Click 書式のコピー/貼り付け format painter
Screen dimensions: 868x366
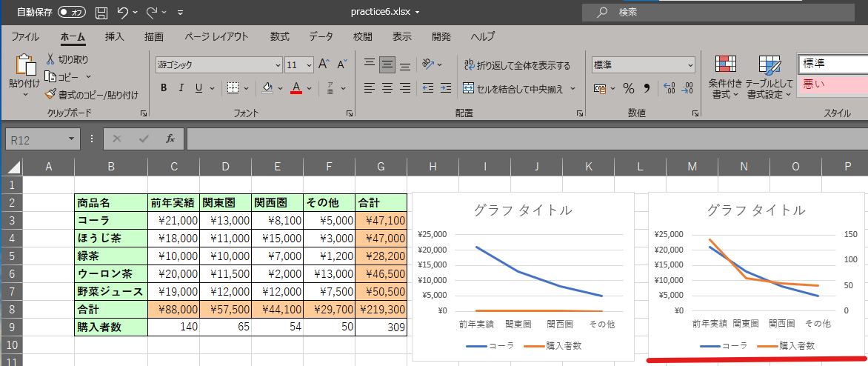91,95
